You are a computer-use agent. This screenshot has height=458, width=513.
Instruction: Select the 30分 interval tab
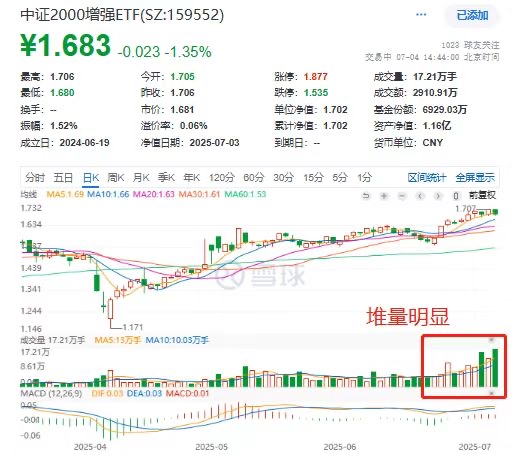pos(283,177)
